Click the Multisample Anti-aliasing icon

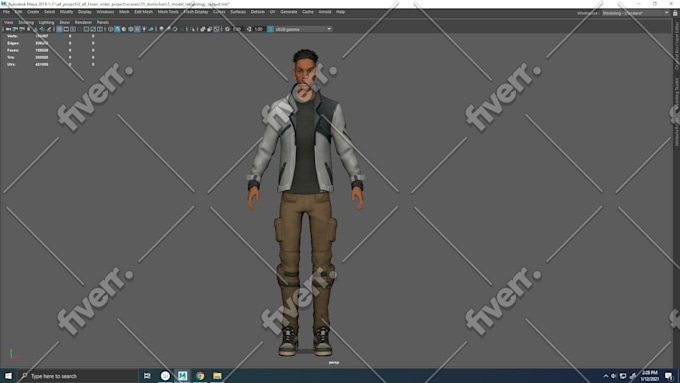click(175, 29)
